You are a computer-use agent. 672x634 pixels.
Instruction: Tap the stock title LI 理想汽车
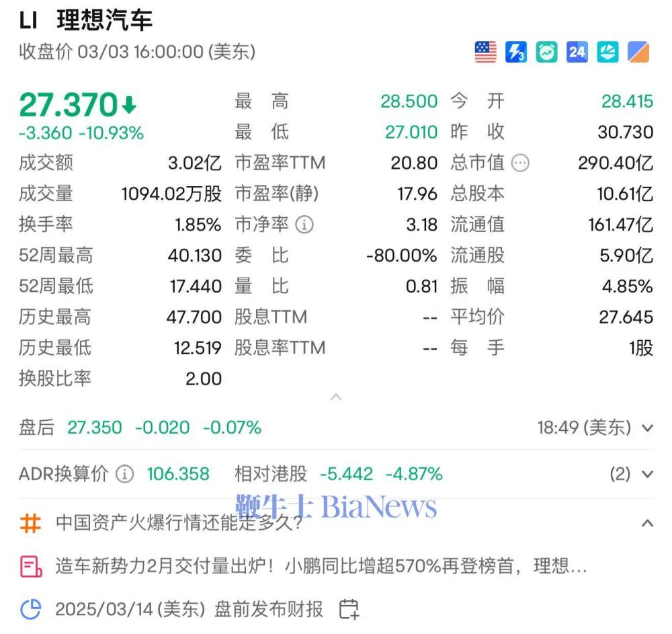click(x=86, y=20)
